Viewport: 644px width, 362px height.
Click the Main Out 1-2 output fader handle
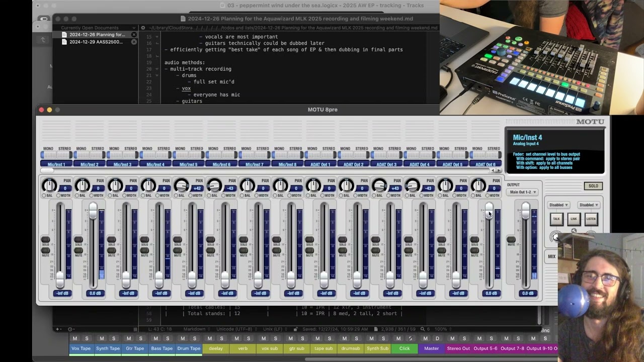(x=526, y=211)
